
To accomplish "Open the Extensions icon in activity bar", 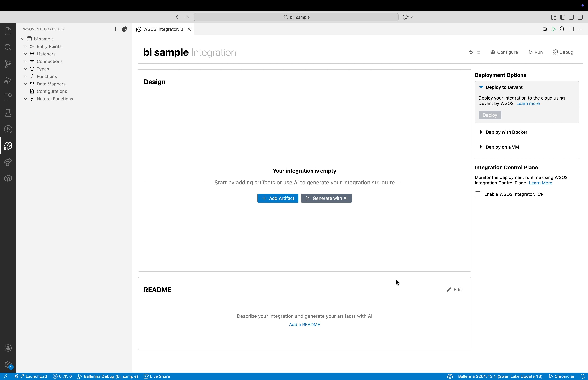I will (x=8, y=97).
